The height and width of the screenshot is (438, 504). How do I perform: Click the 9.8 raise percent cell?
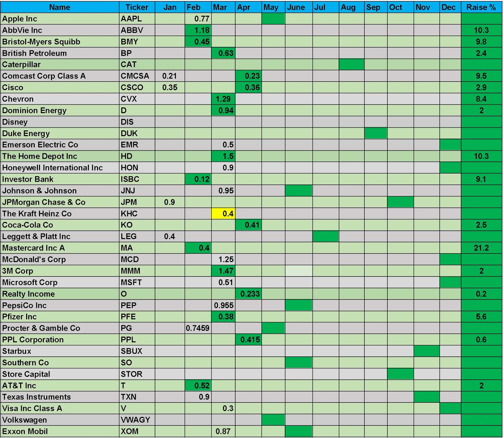pyautogui.click(x=481, y=42)
